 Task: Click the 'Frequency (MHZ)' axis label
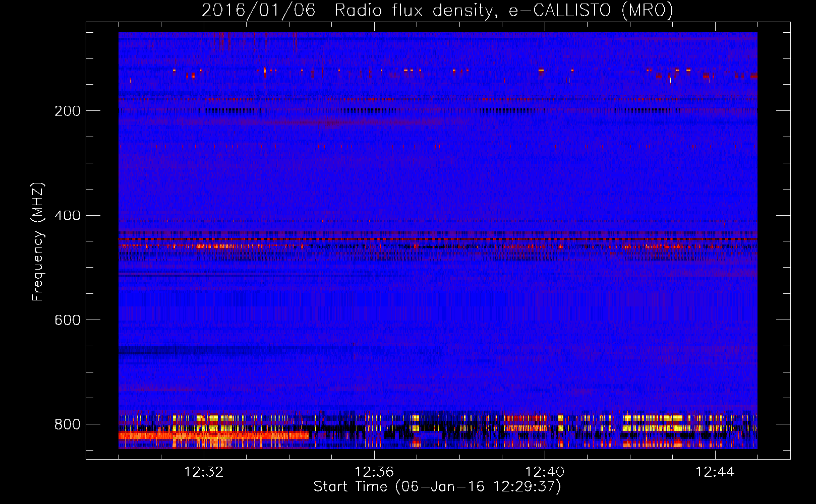click(38, 241)
